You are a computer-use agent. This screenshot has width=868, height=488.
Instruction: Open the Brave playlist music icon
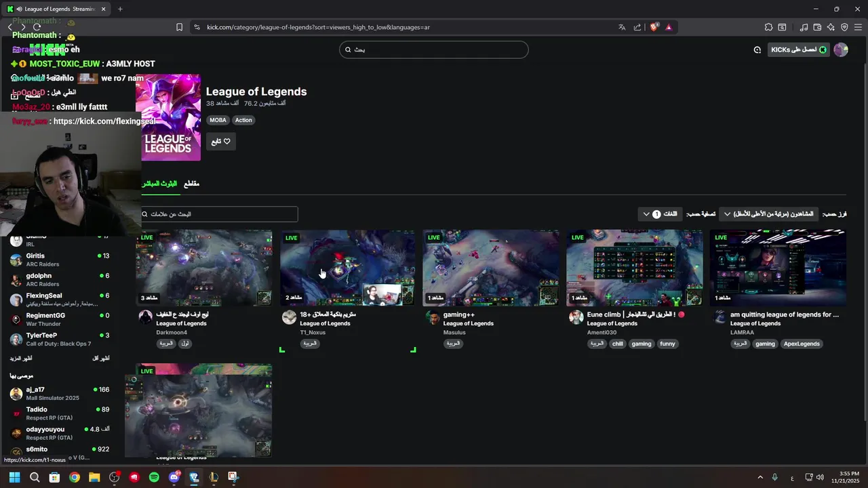pyautogui.click(x=804, y=27)
